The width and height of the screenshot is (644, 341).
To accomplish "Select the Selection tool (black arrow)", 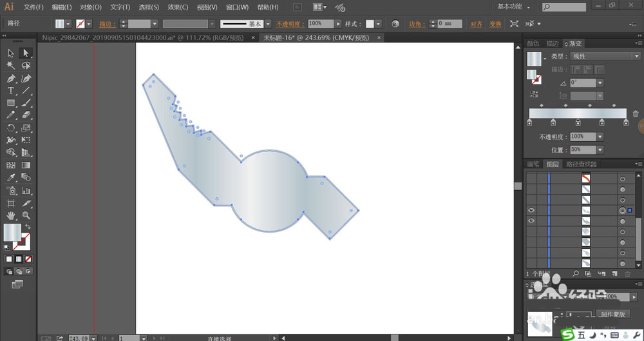I will [11, 53].
